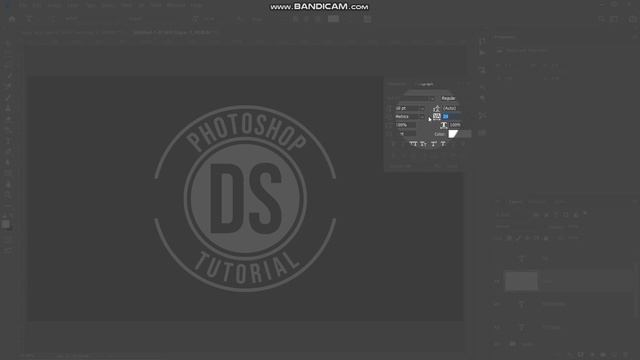Click the foreground color swatch in the left toolbar
The width and height of the screenshot is (640, 360).
coord(6,224)
